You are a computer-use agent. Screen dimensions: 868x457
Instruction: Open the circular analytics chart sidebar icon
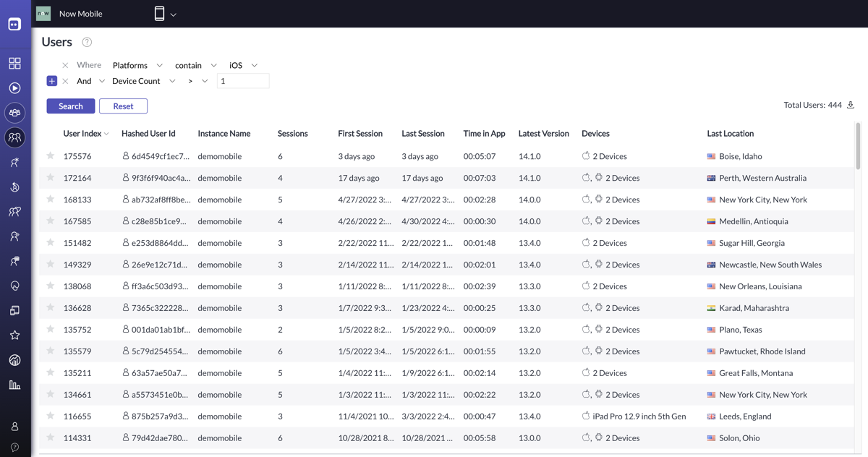[x=14, y=360]
